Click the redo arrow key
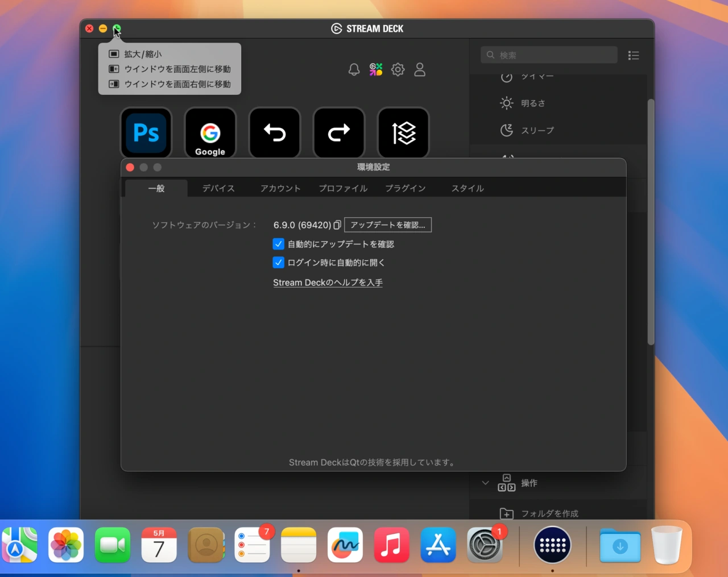Viewport: 728px width, 577px height. [x=339, y=133]
